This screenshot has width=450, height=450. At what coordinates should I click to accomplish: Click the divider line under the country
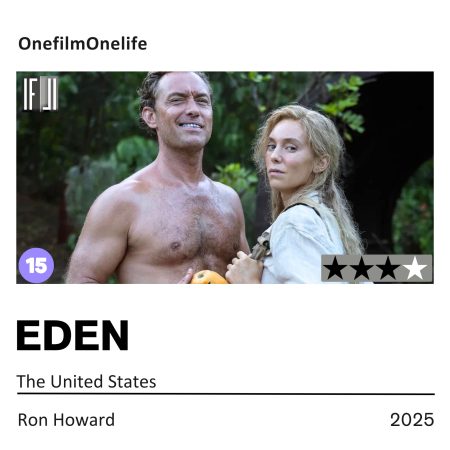(x=226, y=394)
